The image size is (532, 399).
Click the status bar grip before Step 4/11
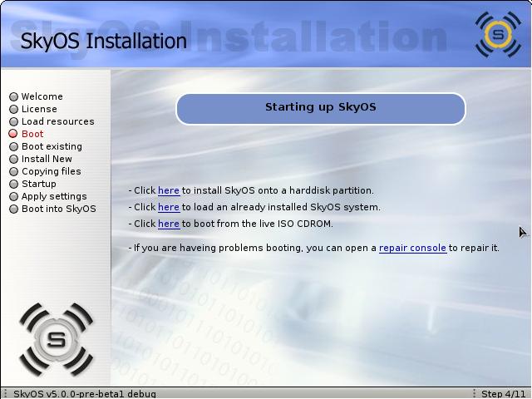coord(475,393)
